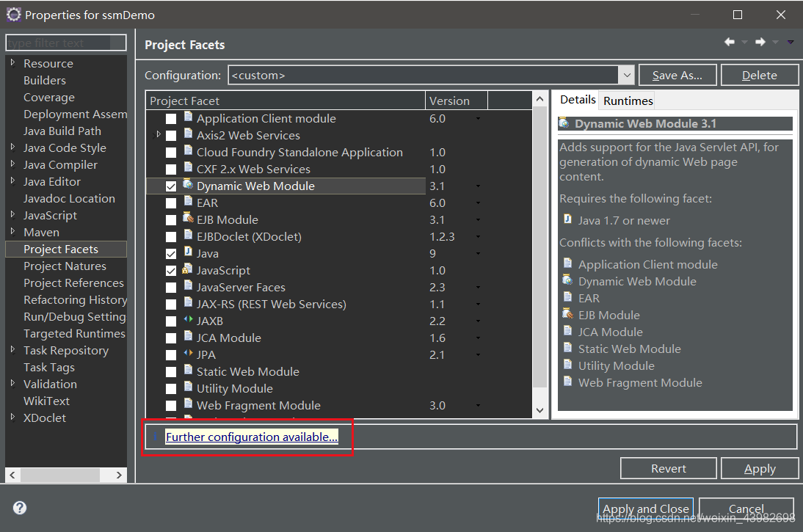Select Project Natures in sidebar

coord(65,266)
